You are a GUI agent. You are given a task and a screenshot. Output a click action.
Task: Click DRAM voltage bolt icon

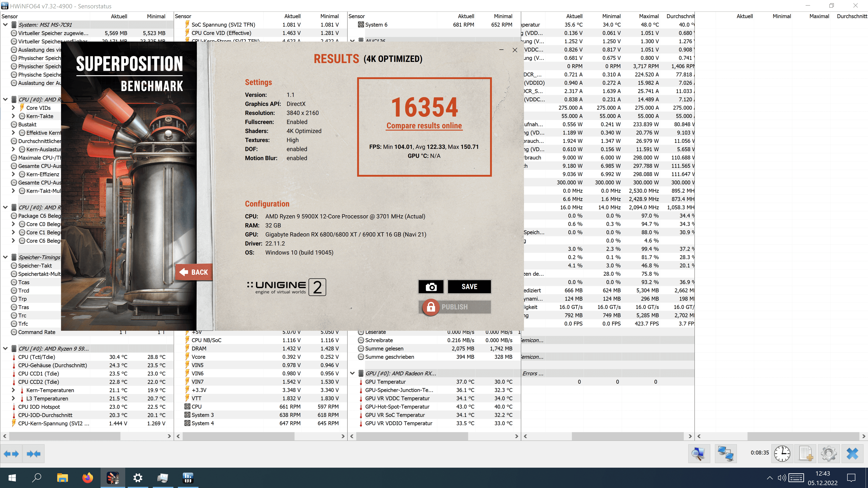(187, 349)
